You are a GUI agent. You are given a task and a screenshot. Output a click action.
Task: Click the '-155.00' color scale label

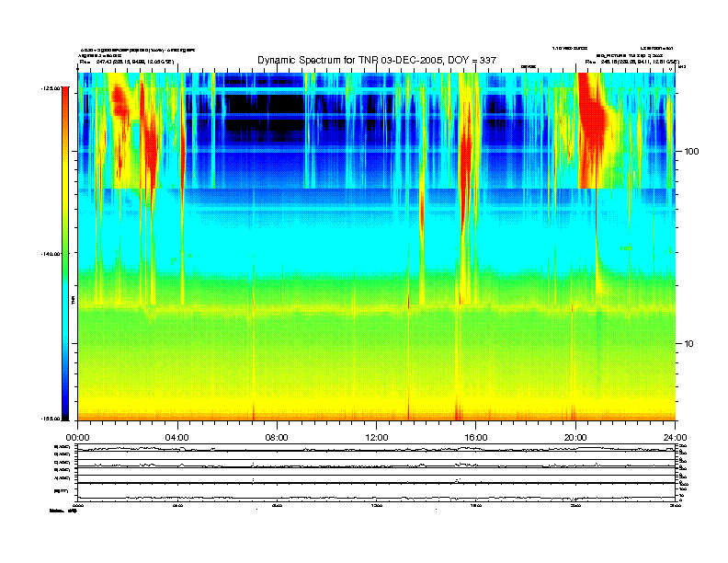point(51,419)
